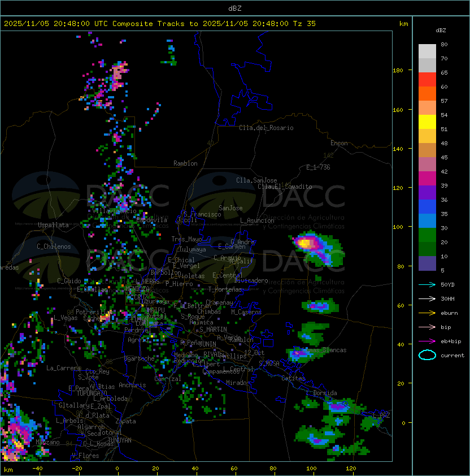Click the yellow storm core east of G_Andre
Viewport: 470px width, 476px height.
pos(305,243)
